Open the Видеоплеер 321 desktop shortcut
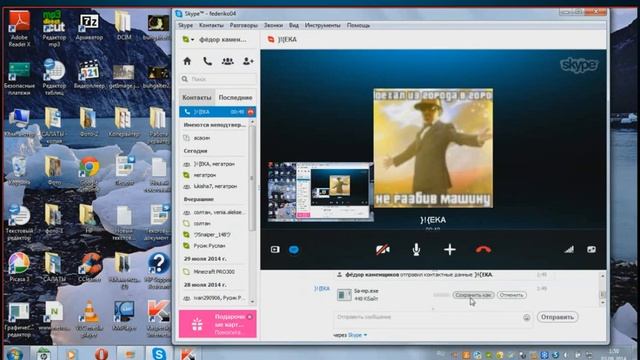The height and width of the screenshot is (360, 640). pos(89,74)
